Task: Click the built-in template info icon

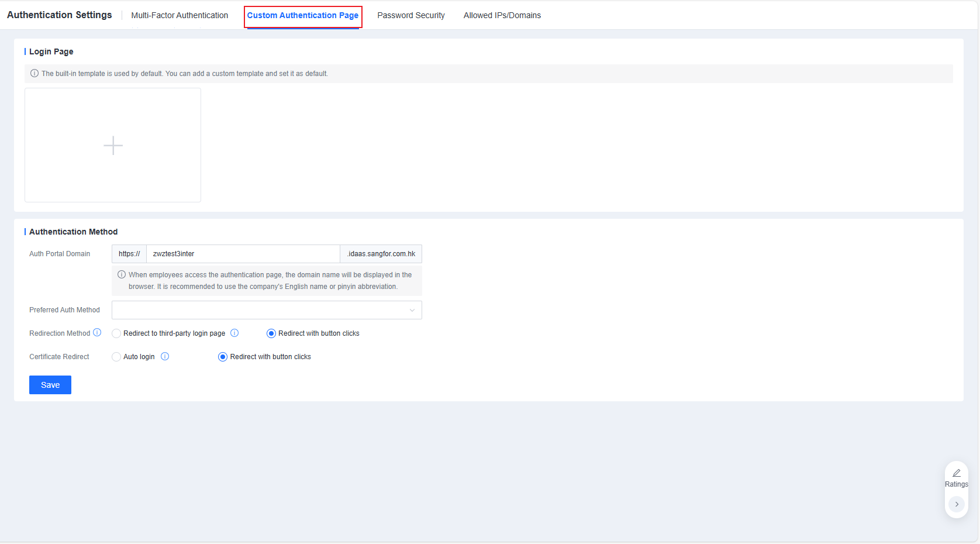Action: click(34, 74)
